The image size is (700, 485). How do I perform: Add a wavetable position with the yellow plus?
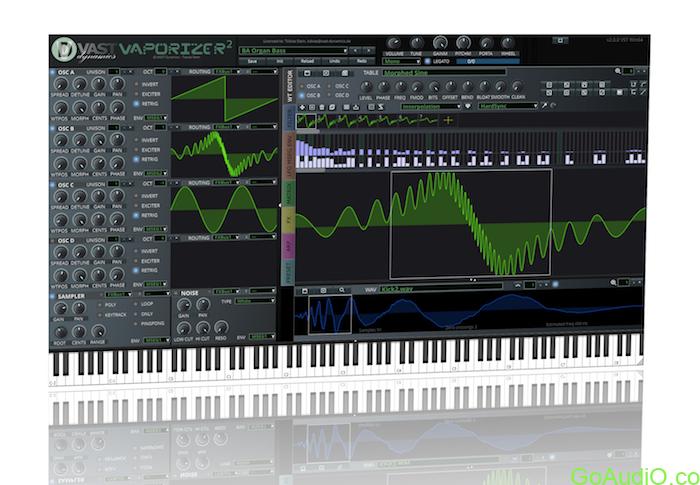[448, 121]
